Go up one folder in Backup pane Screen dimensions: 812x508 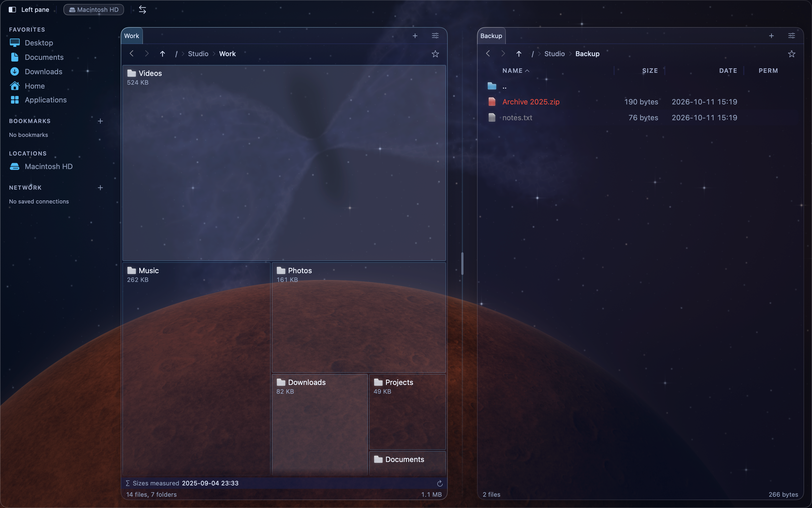[519, 53]
